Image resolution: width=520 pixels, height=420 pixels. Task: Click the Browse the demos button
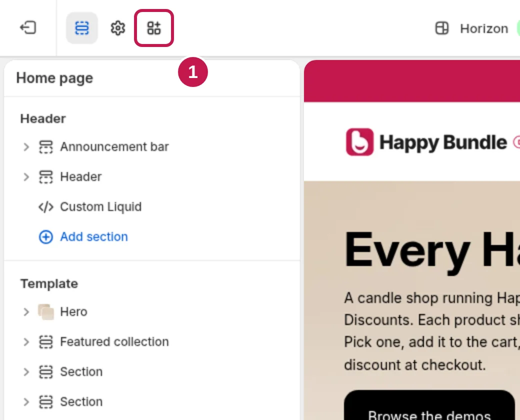pos(429,405)
